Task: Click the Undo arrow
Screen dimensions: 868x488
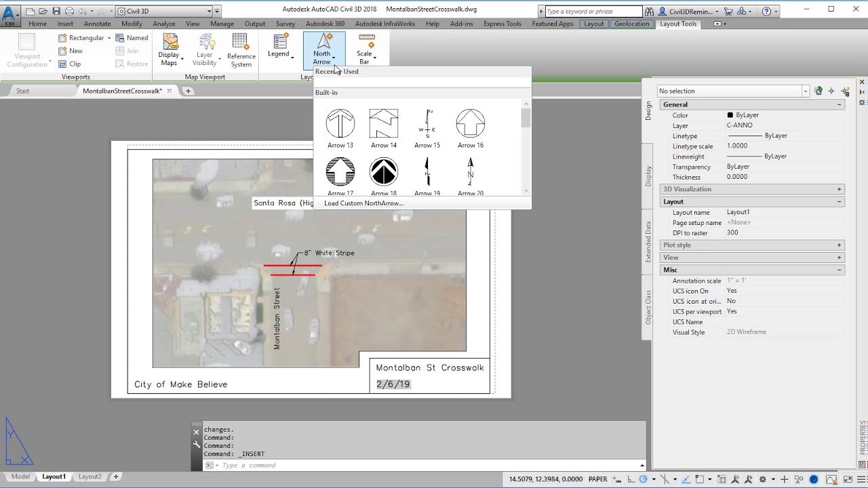Action: click(82, 11)
